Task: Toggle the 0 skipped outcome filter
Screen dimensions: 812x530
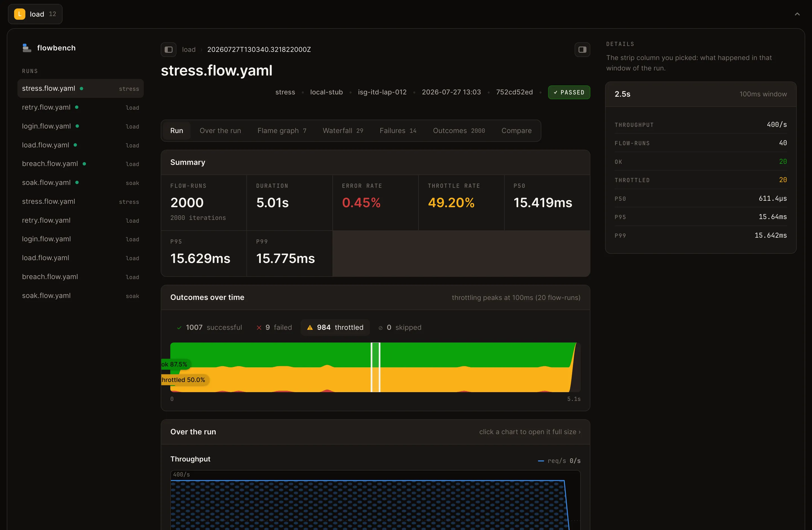Action: (400, 327)
